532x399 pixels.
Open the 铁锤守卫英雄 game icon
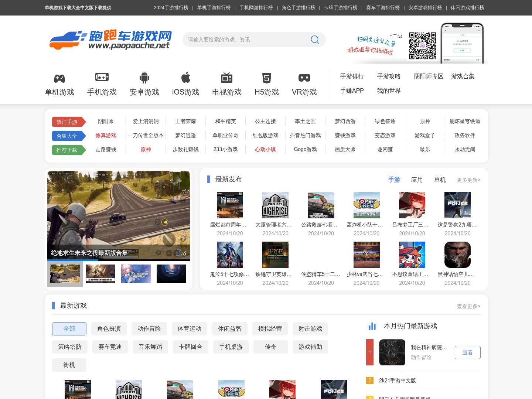coord(275,255)
